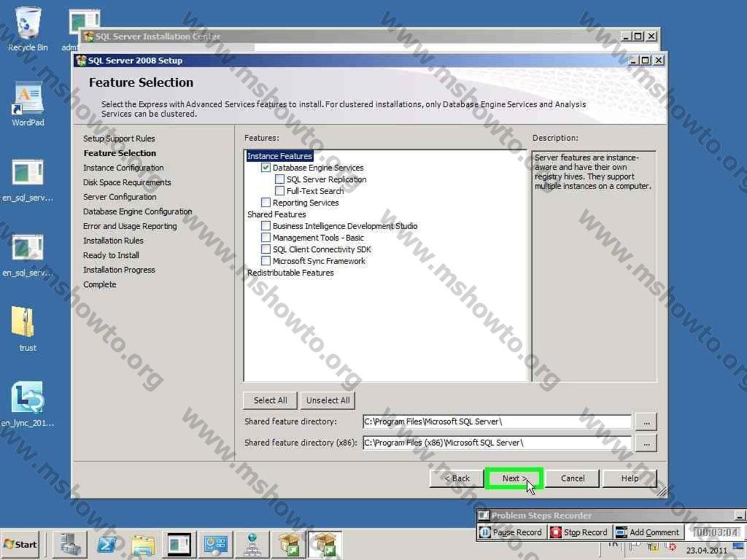Click the Database Engine Configuration step
747x560 pixels.
click(x=138, y=211)
